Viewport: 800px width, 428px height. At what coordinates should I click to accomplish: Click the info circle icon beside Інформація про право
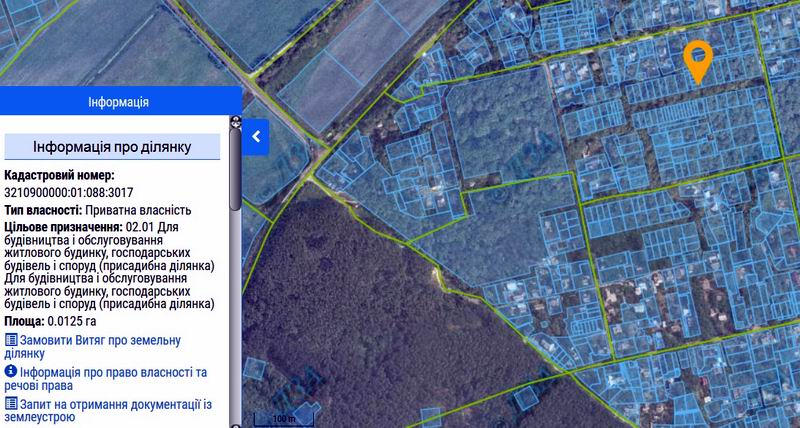pos(11,372)
